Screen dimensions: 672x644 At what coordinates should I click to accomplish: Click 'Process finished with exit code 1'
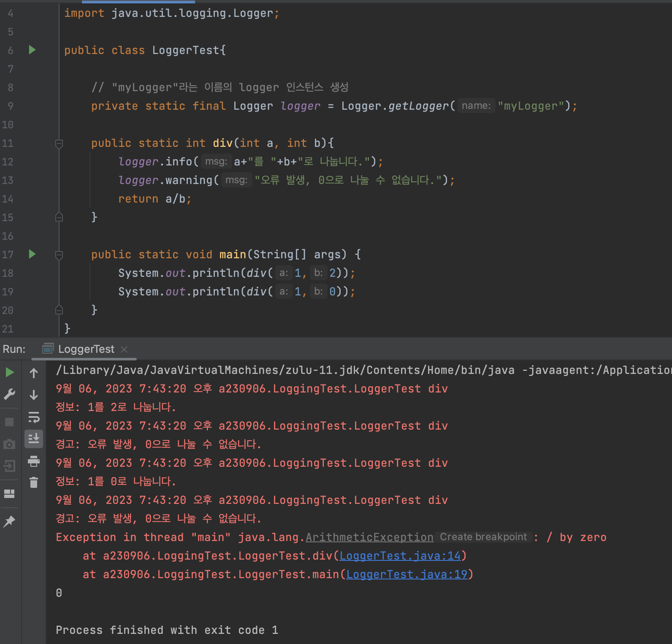167,630
